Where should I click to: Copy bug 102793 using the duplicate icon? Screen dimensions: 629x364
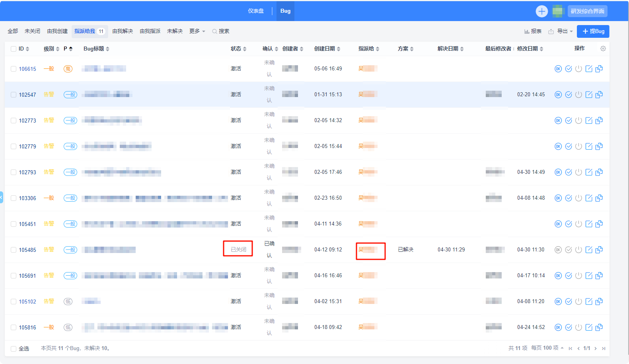point(599,172)
